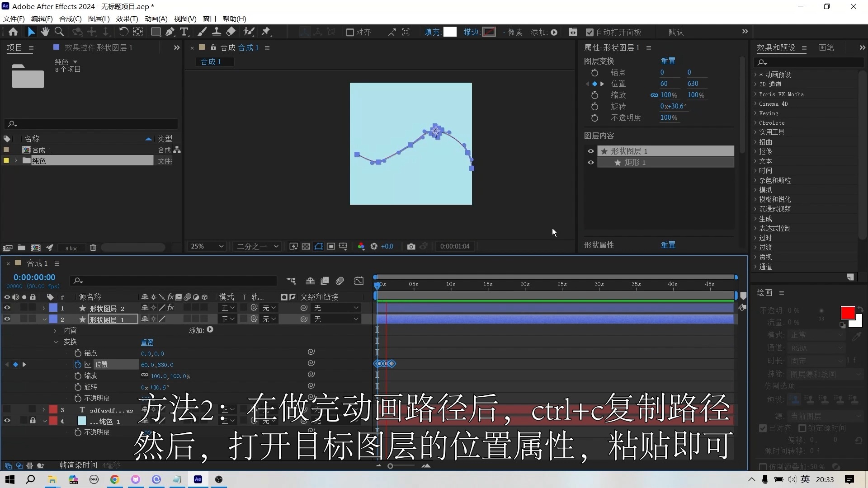Viewport: 868px width, 488px height.
Task: Delete selected project item with trash icon
Action: click(93, 248)
